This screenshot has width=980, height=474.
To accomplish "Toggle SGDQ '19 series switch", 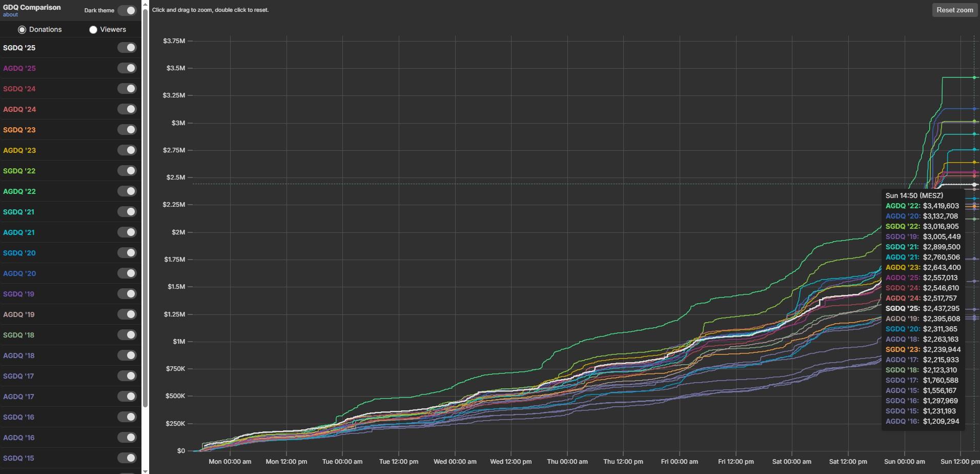I will coord(127,294).
